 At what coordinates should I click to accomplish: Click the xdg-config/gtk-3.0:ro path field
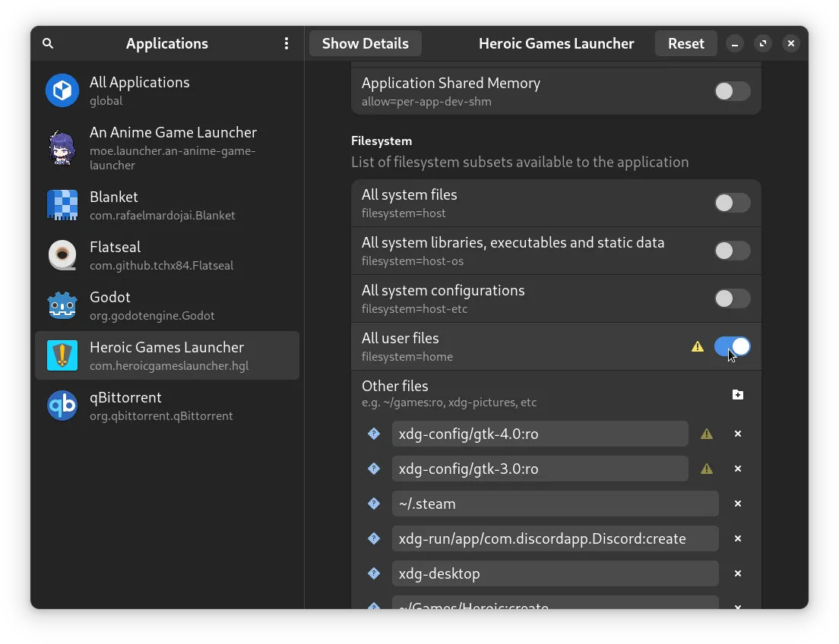pyautogui.click(x=540, y=469)
